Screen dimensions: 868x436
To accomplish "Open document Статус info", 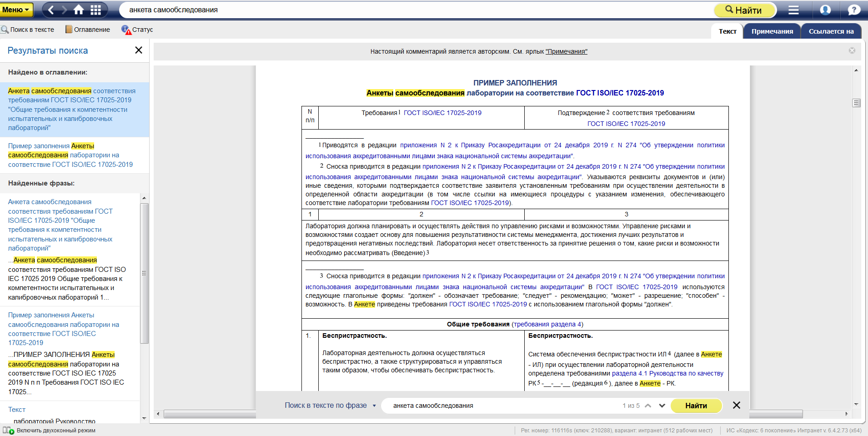I will (137, 30).
